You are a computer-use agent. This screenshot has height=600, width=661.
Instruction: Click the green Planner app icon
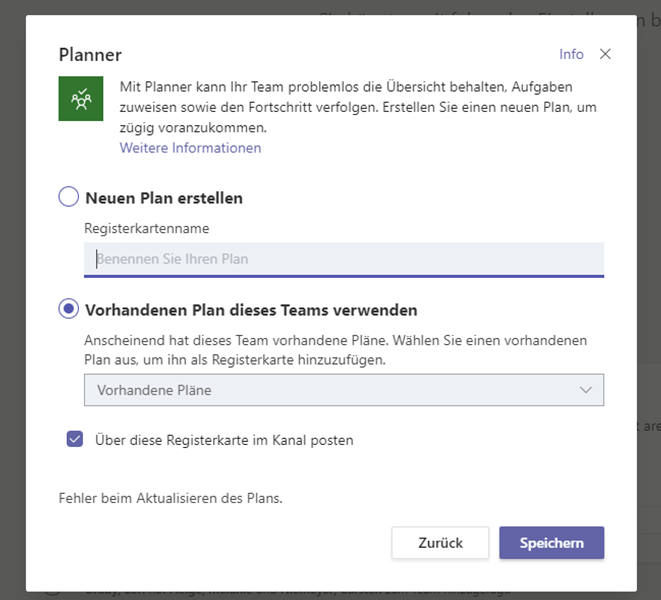81,99
